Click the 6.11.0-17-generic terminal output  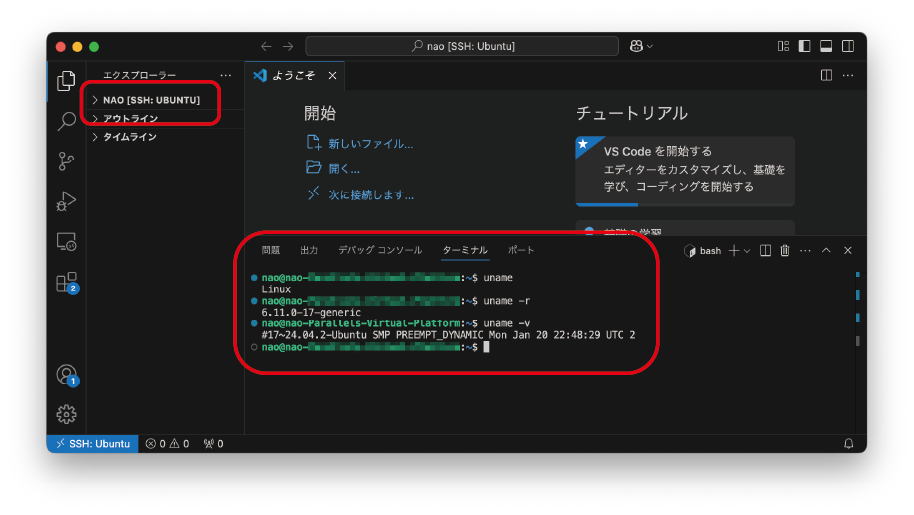pyautogui.click(x=311, y=312)
